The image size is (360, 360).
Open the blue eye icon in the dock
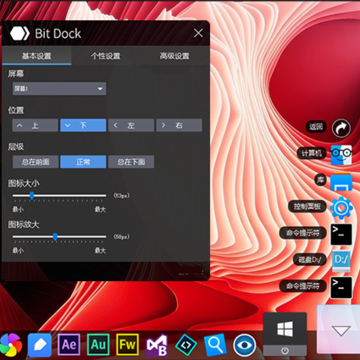(244, 345)
